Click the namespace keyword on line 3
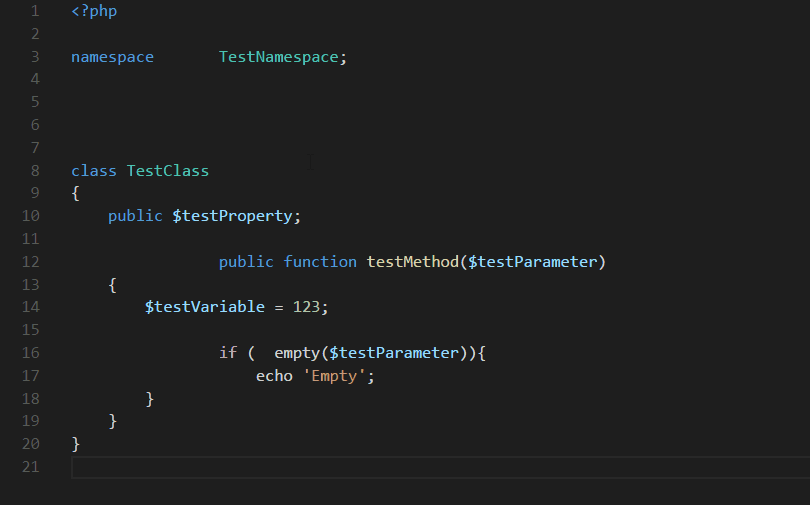810x505 pixels. click(112, 57)
